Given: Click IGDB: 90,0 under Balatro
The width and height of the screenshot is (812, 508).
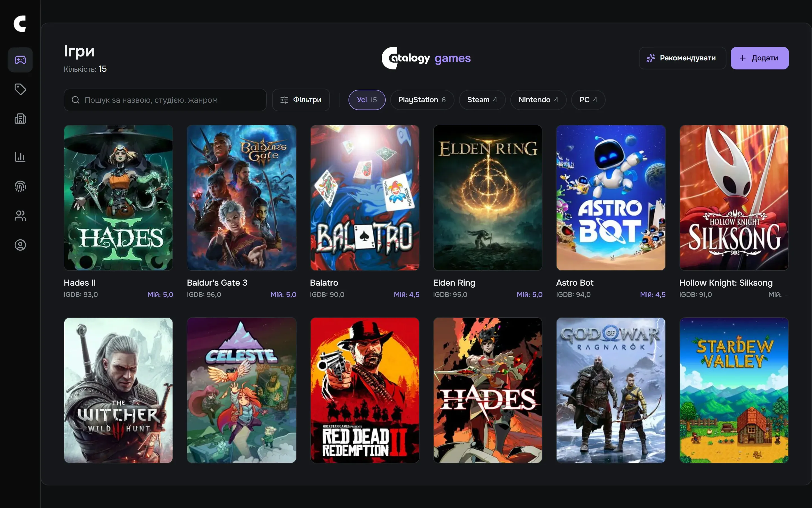Looking at the screenshot, I should click(x=327, y=295).
